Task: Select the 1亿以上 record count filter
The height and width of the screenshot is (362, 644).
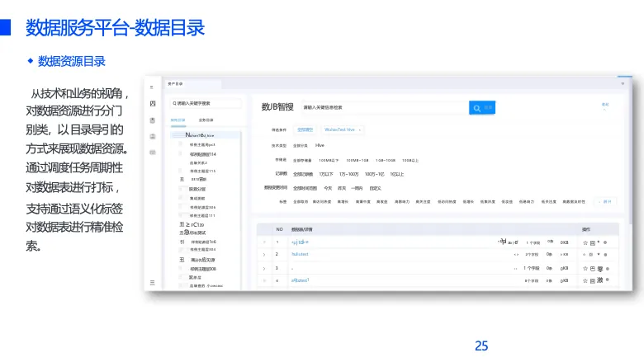Action: (397, 174)
